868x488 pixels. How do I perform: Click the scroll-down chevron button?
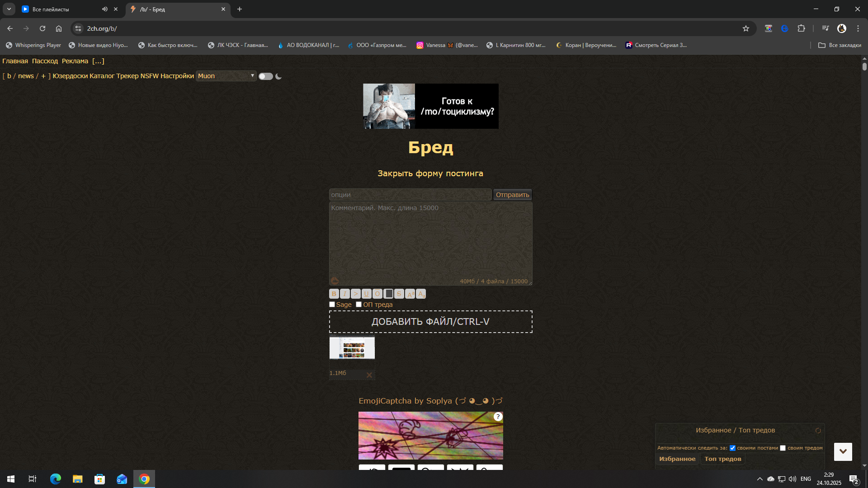point(843,451)
